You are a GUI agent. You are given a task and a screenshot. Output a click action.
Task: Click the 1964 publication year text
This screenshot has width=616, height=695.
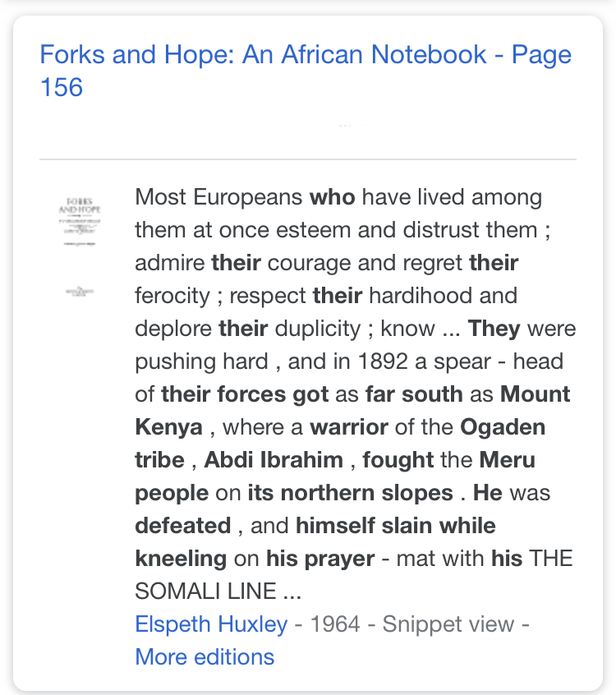pos(335,624)
